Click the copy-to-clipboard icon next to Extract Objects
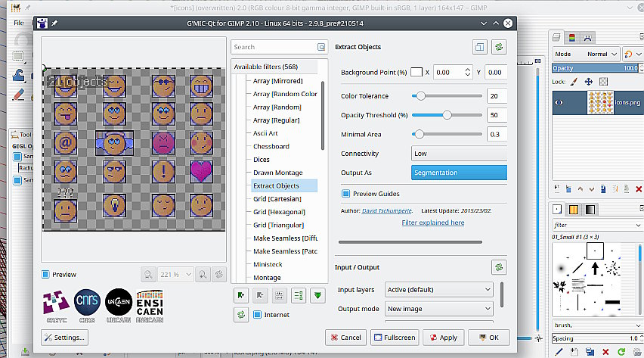Viewport: 644px width, 358px height. point(480,47)
